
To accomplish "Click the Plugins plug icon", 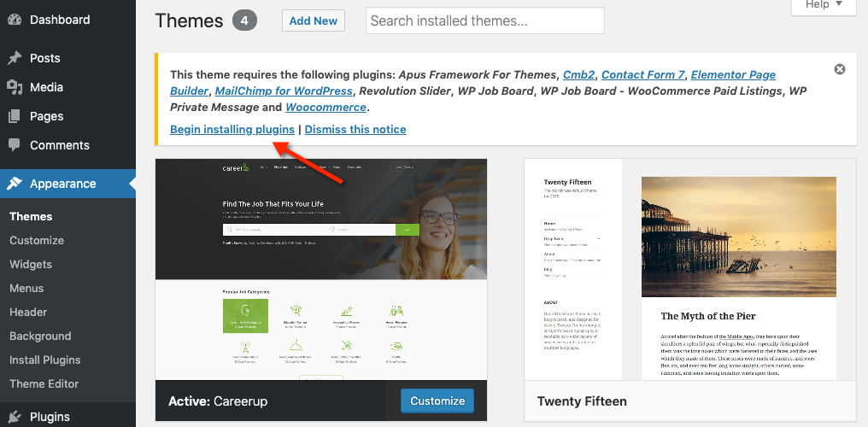I will coord(15,417).
